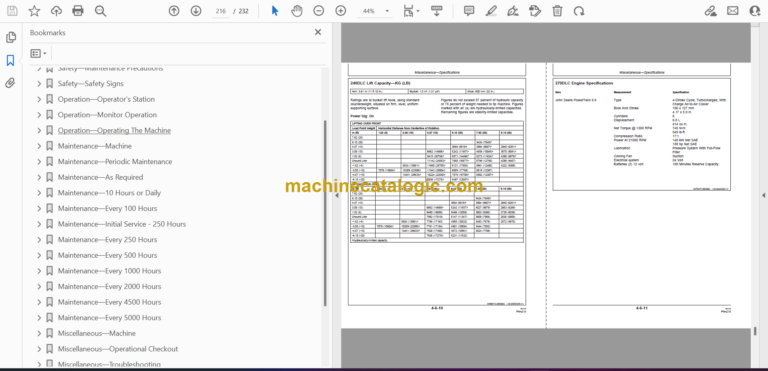Bookmark file with the star icon
This screenshot has width=768, height=371.
pos(34,11)
